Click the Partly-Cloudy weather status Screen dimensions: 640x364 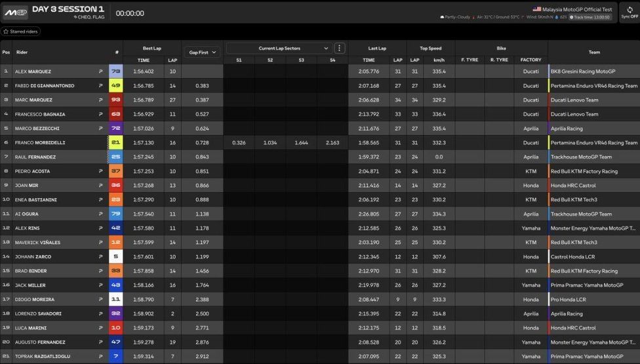tap(454, 17)
